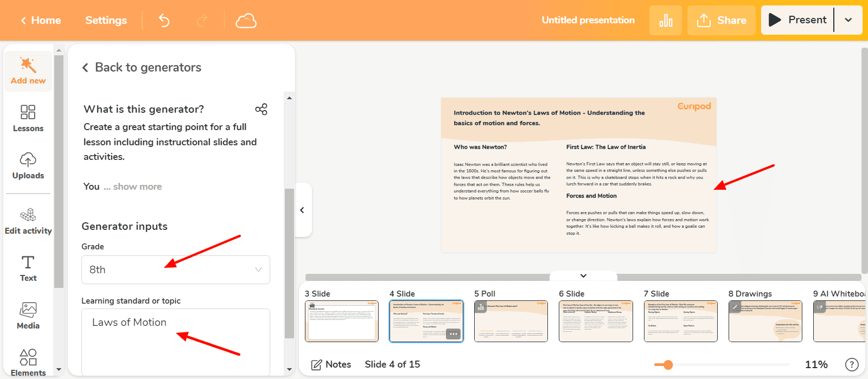Screen dimensions: 868x379
Task: Select the Edit activity tool
Action: [28, 221]
